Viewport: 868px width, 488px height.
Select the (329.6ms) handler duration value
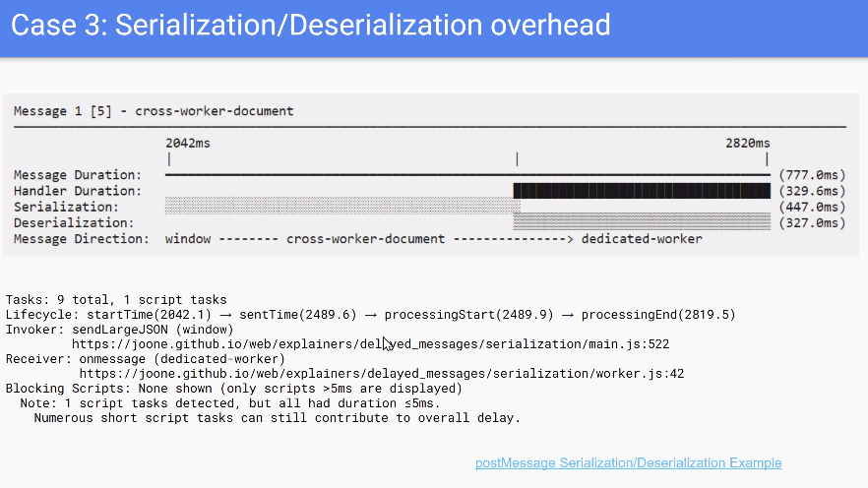click(x=811, y=191)
